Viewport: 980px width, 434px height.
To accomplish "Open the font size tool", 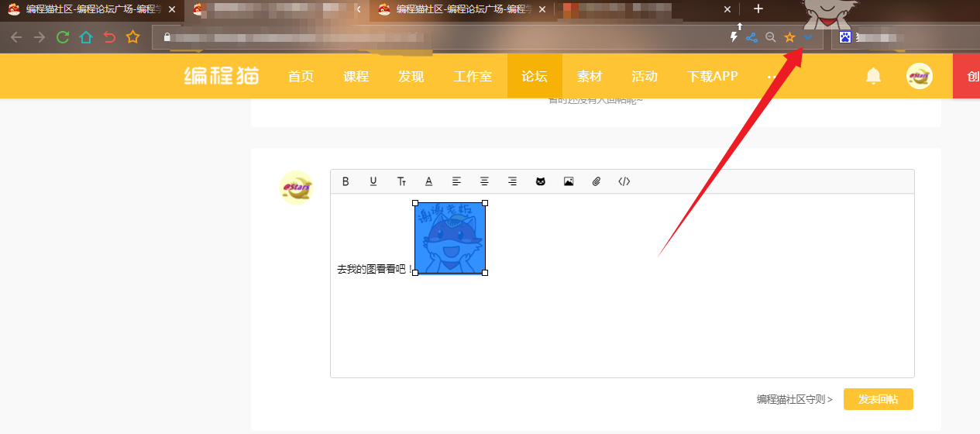I will [x=401, y=181].
